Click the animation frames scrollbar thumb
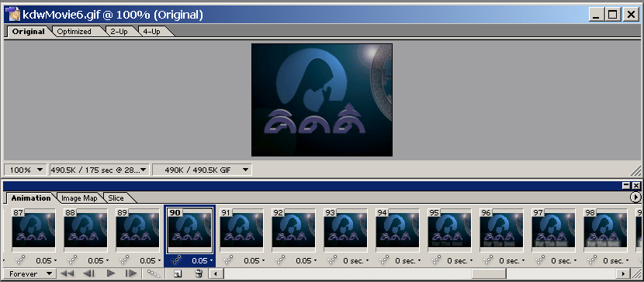 coord(488,273)
